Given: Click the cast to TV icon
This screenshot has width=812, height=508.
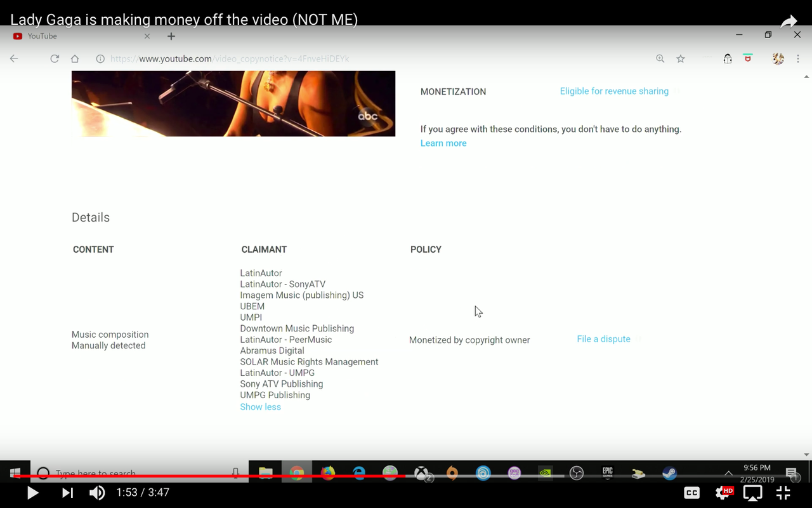Looking at the screenshot, I should coord(753,493).
